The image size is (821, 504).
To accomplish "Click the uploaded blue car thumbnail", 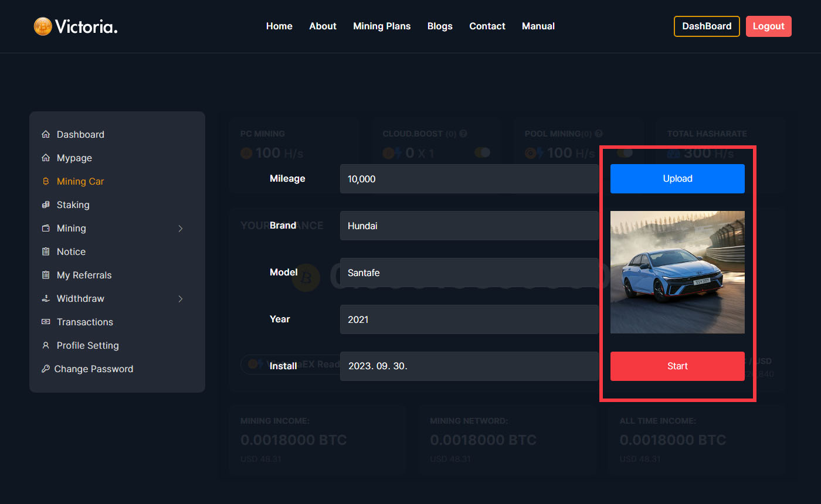I will (677, 272).
